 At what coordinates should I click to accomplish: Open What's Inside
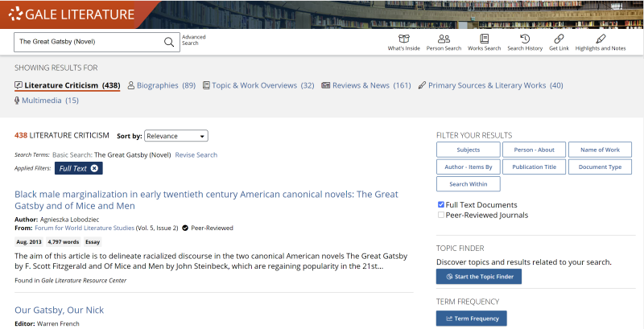pyautogui.click(x=404, y=43)
